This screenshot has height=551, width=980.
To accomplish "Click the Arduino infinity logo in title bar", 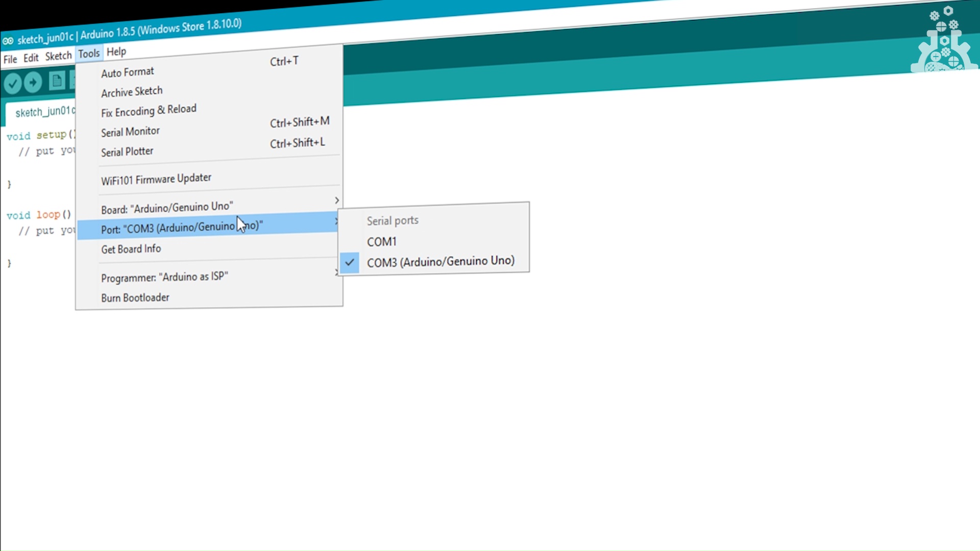I will (8, 41).
